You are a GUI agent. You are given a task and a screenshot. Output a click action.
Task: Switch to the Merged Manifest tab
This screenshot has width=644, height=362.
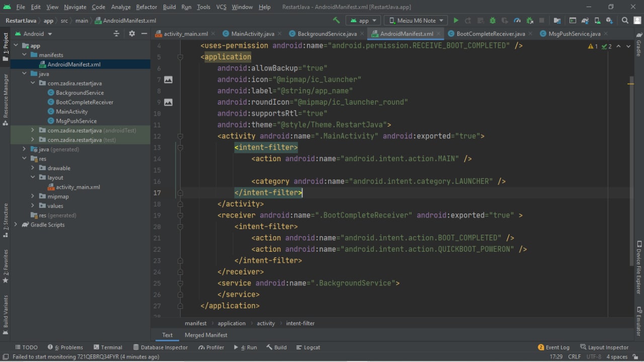206,335
